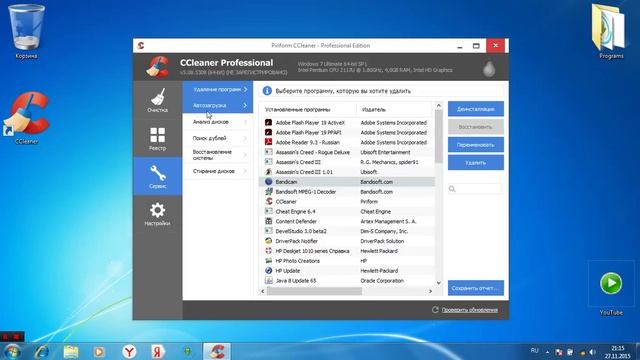Select the Adobe Flash Player 19 PPAPI row

pos(347,132)
